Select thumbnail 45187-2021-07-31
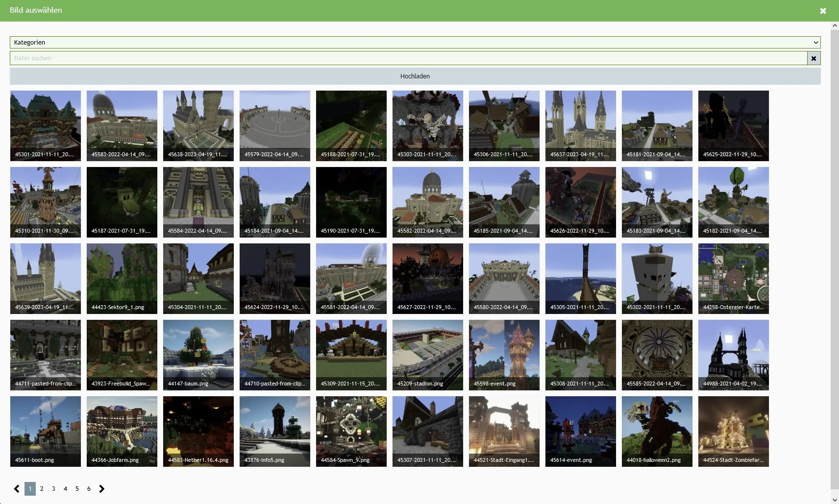 [x=122, y=202]
